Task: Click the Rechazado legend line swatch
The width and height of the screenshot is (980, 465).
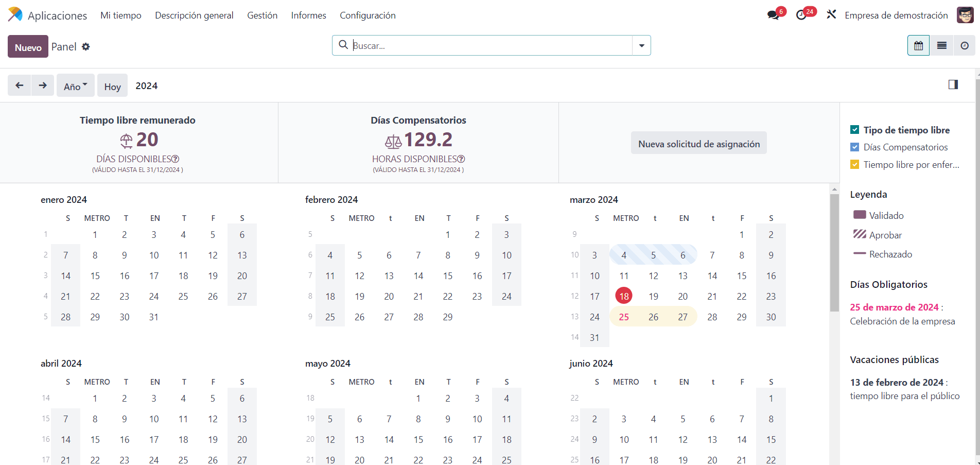Action: 860,253
